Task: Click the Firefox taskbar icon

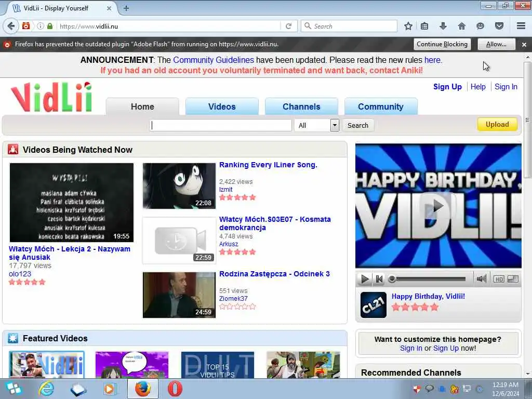Action: coord(143,389)
